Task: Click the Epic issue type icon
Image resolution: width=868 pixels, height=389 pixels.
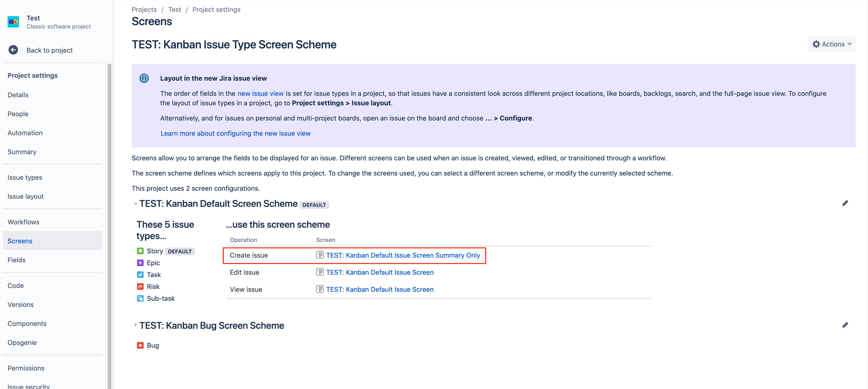Action: click(x=140, y=263)
